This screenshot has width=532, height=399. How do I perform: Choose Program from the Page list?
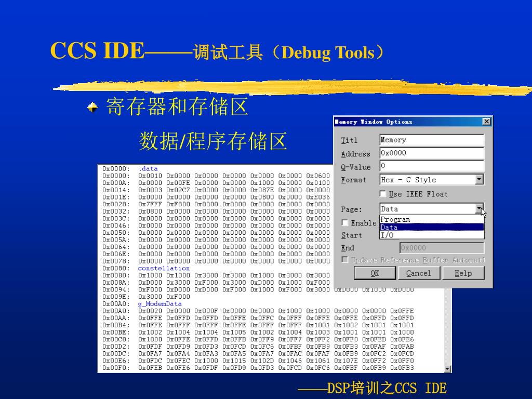[x=432, y=220]
